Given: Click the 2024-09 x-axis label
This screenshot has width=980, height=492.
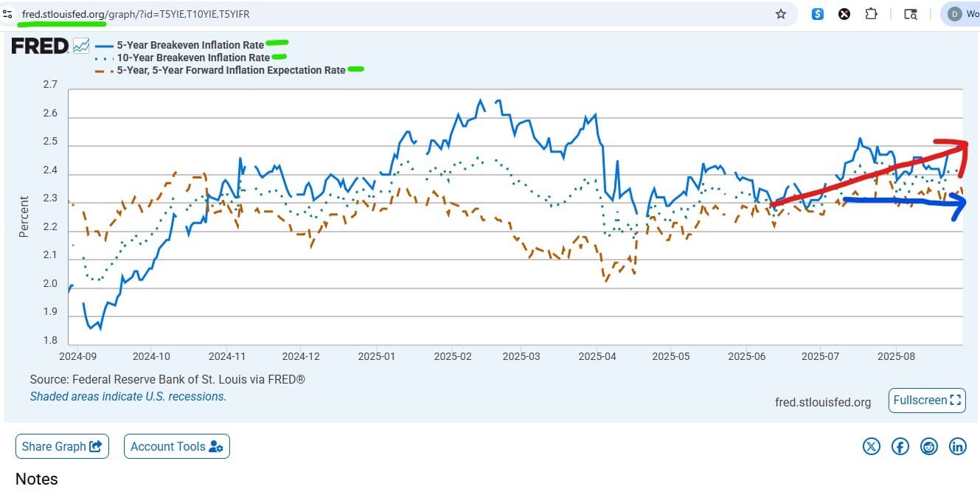Looking at the screenshot, I should pos(78,356).
